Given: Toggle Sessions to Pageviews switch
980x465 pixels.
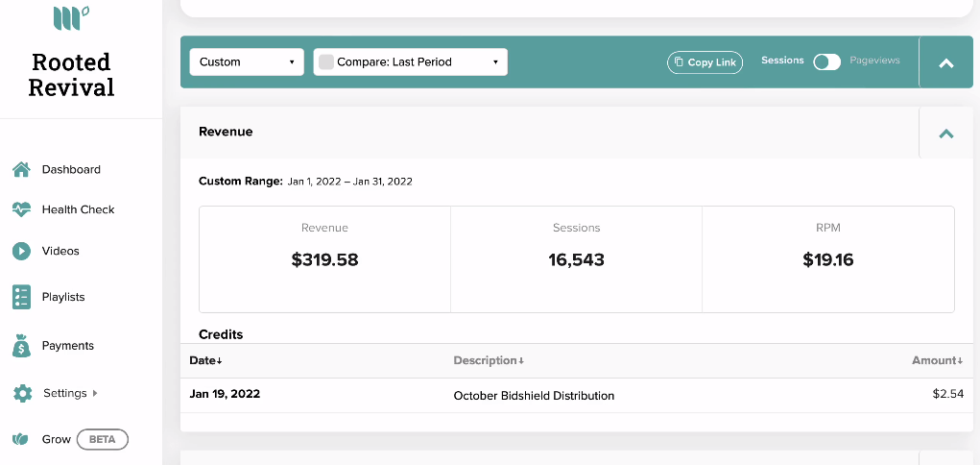Looking at the screenshot, I should click(826, 61).
